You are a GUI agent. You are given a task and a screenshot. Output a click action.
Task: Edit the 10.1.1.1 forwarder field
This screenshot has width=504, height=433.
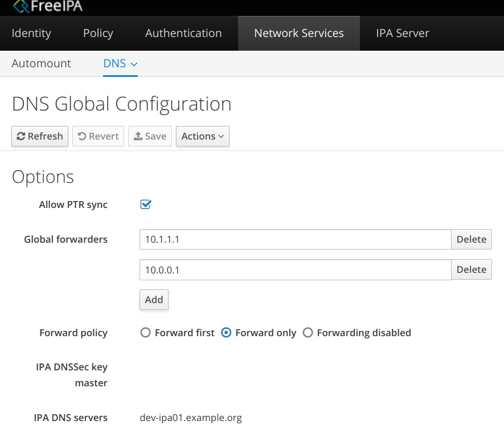[x=296, y=239]
